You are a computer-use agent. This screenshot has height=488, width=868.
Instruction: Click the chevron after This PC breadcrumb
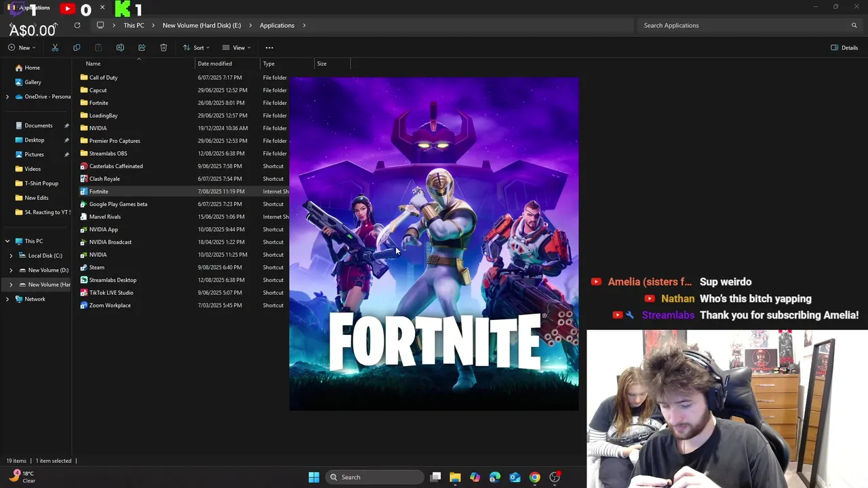[x=153, y=25]
